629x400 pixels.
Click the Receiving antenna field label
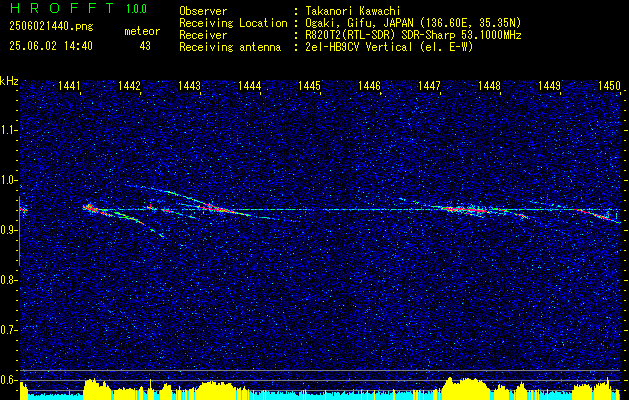click(230, 47)
